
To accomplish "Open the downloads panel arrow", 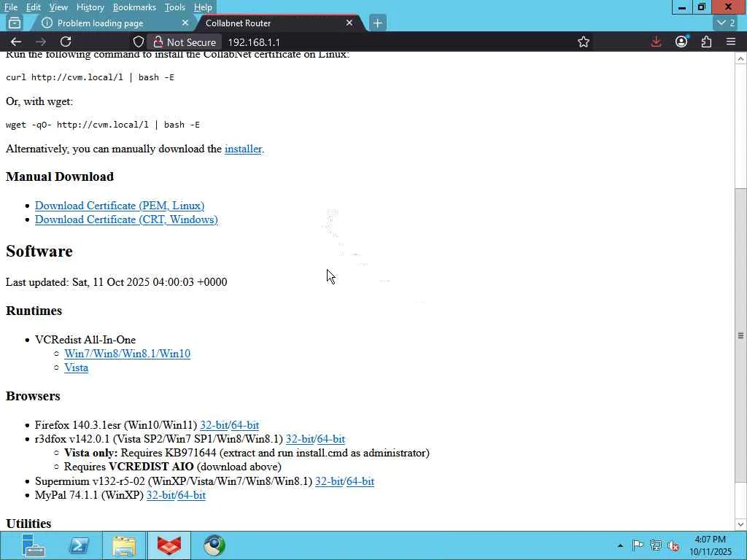I will point(656,42).
